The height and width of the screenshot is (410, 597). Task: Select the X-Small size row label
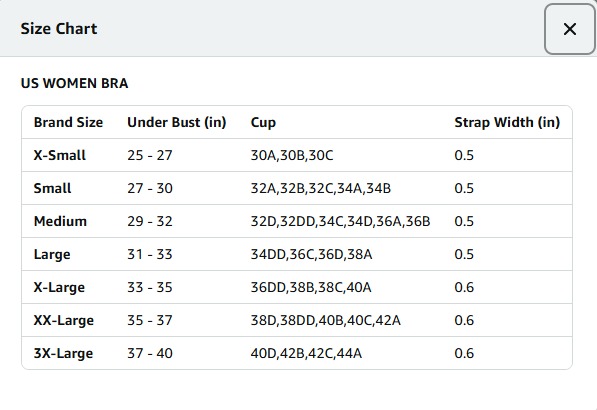click(x=60, y=155)
